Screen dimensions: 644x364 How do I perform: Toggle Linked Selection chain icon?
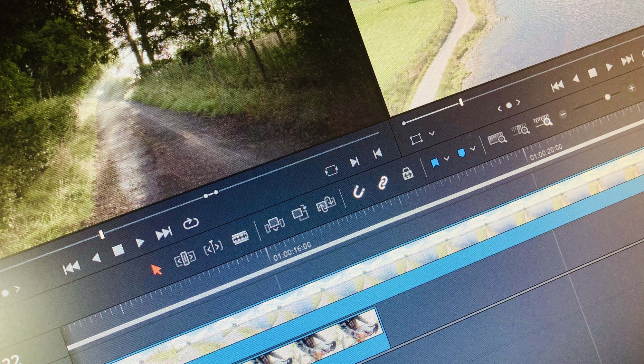coord(382,183)
